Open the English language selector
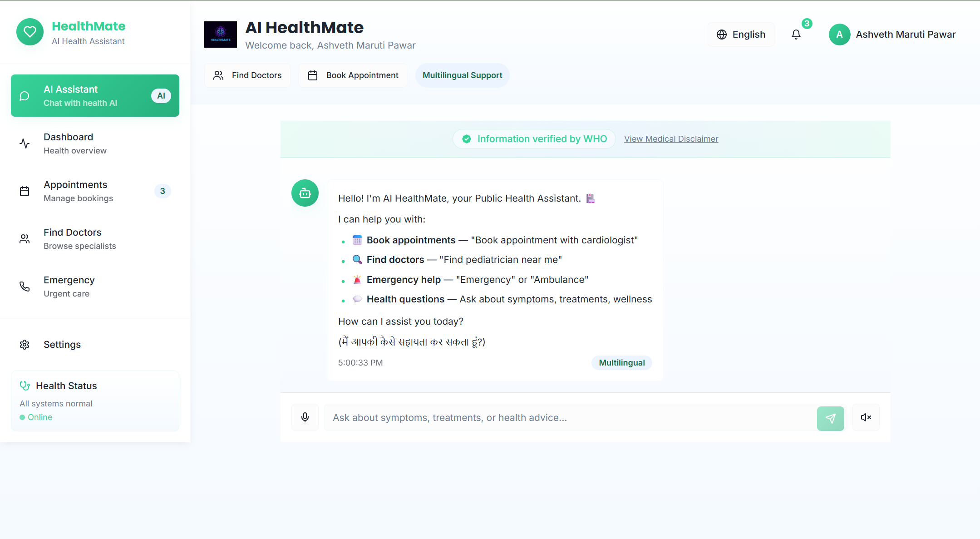The image size is (980, 539). pyautogui.click(x=741, y=35)
